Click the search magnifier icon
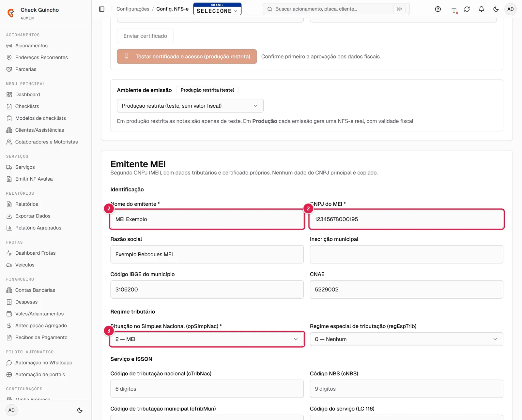 pos(270,9)
